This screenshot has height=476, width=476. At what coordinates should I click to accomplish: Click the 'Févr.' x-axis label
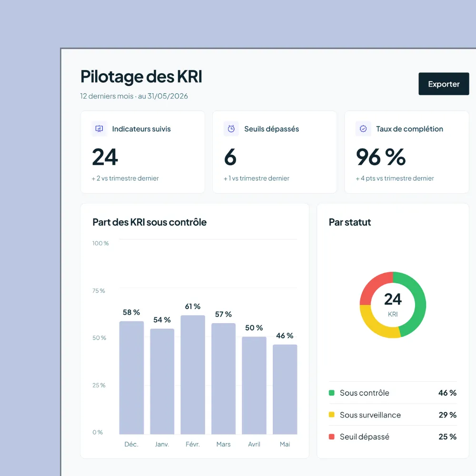193,444
